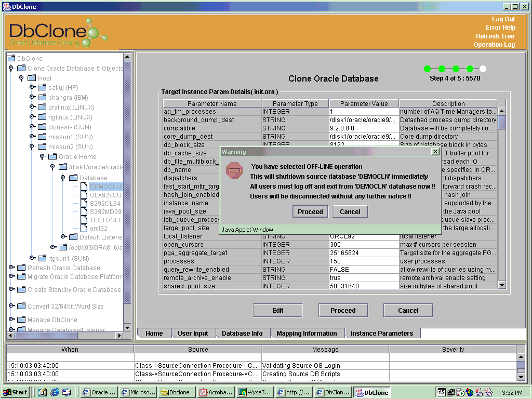
Task: Open the Windows Start menu
Action: (15, 392)
